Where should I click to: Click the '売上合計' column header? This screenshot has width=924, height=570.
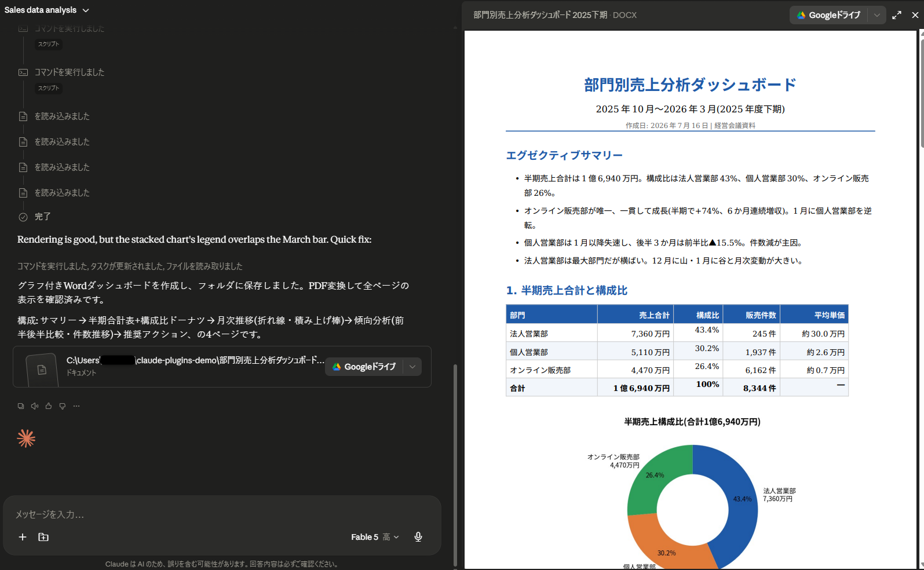654,315
